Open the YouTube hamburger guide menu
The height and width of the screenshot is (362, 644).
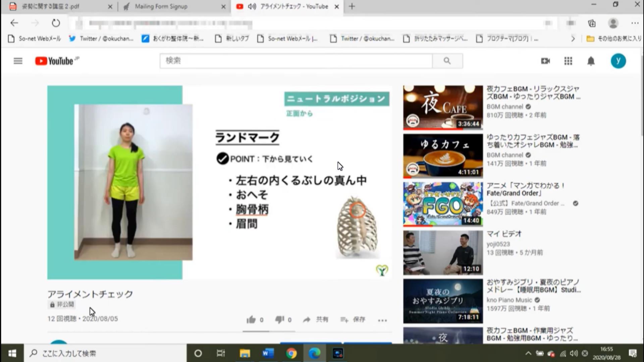tap(18, 61)
